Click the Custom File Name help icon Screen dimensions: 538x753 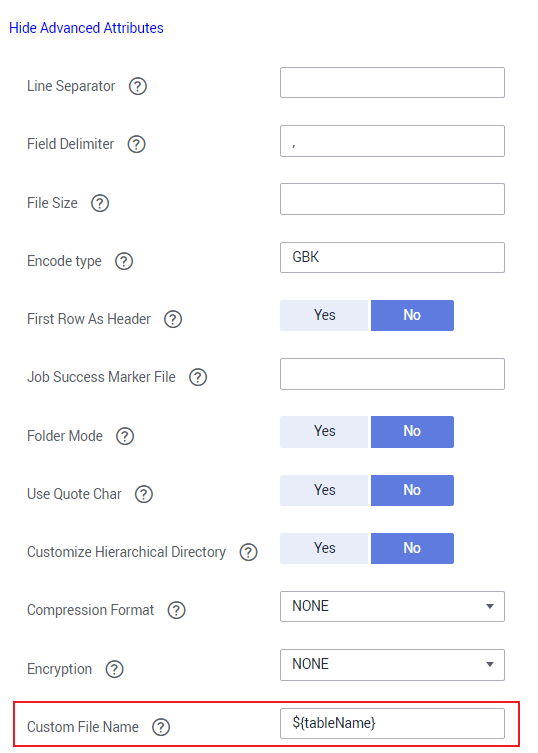[x=161, y=727]
